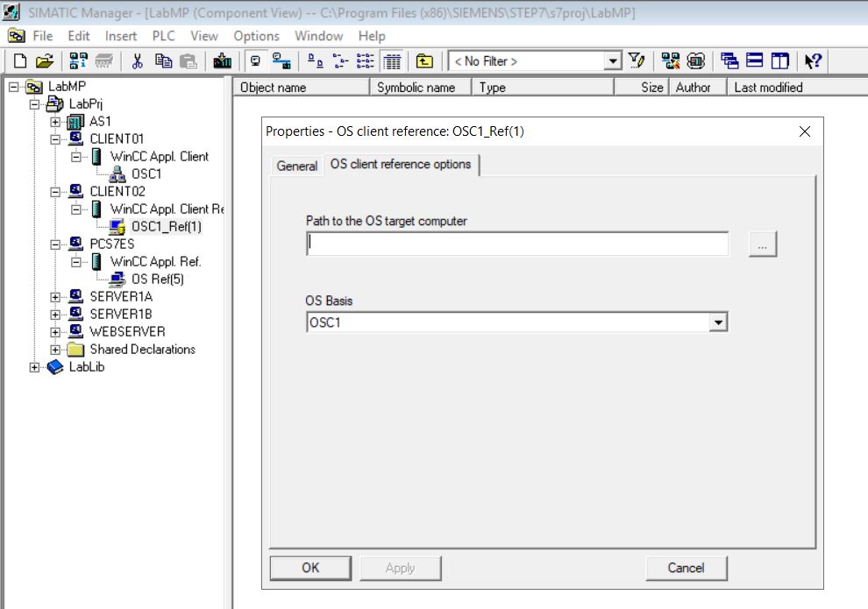The width and height of the screenshot is (868, 609).
Task: Confirm the dialog with OK
Action: [310, 568]
